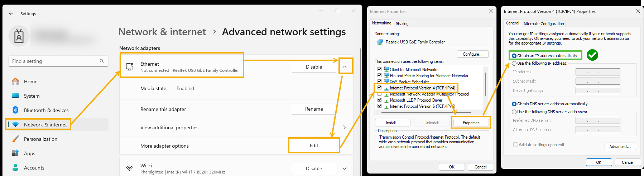Check Microsoft Network Adapter Multiplexor Protocol checkbox

click(x=379, y=94)
